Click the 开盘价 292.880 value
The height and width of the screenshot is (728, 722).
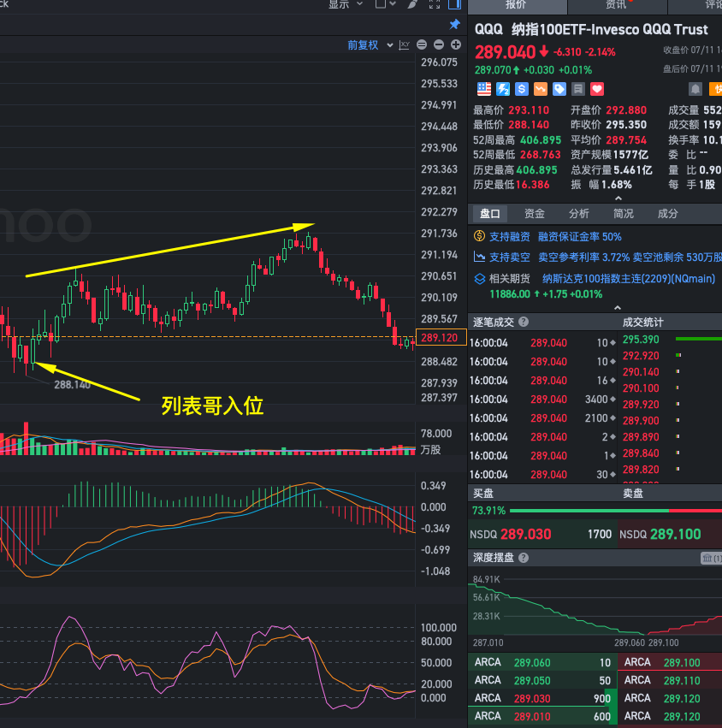pyautogui.click(x=626, y=110)
